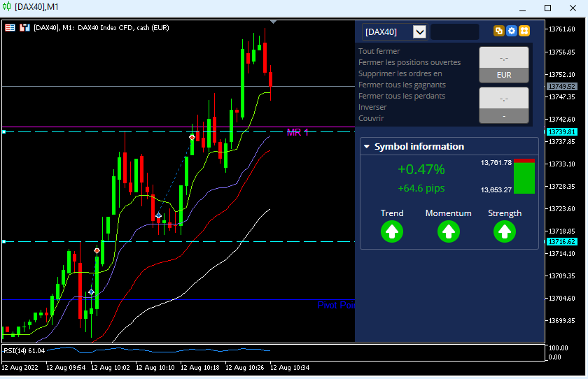This screenshot has width=588, height=379.
Task: Open the [DAX40] symbol dropdown arrow
Action: click(x=419, y=32)
